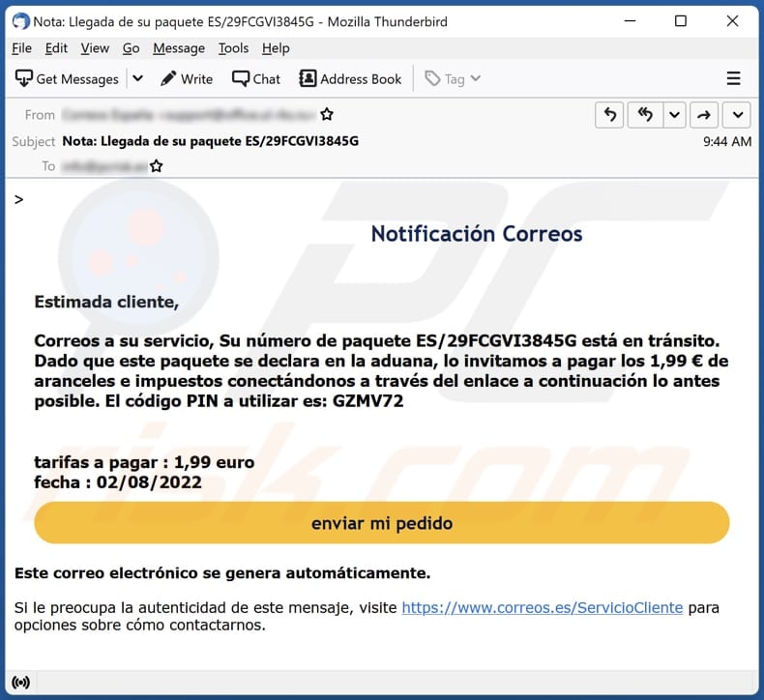The height and width of the screenshot is (700, 764).
Task: Click the 9:44 AM timestamp
Action: pos(727,142)
